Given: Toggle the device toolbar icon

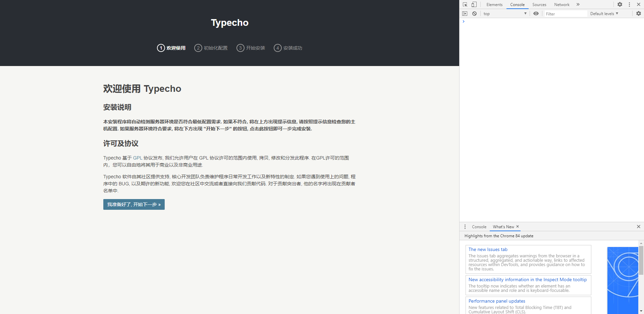Looking at the screenshot, I should click(474, 4).
